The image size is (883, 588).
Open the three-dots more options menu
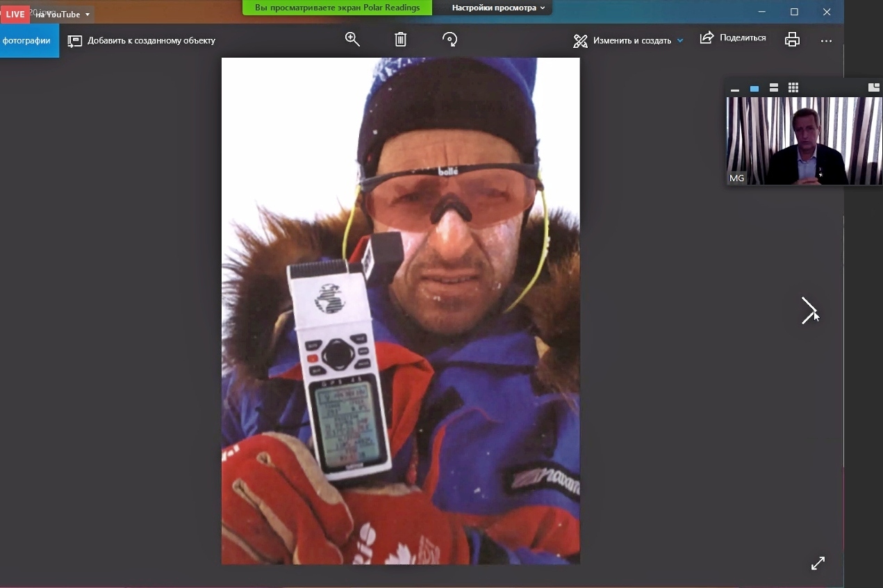click(x=826, y=41)
